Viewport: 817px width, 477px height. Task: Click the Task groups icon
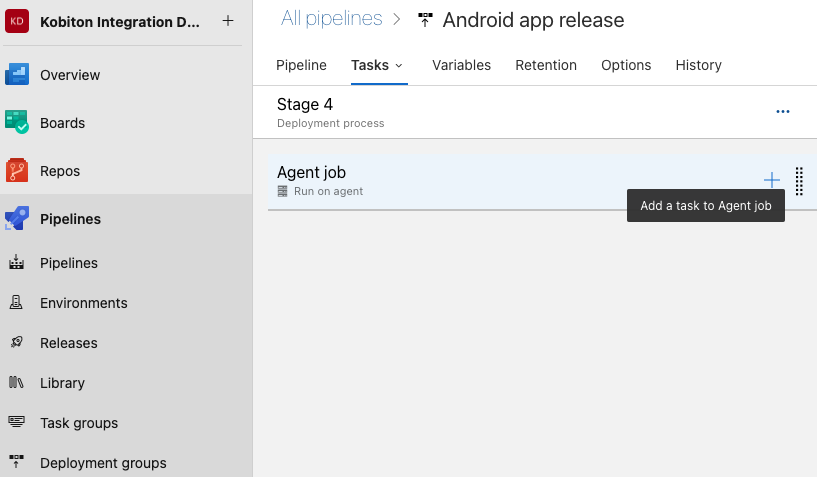[16, 423]
